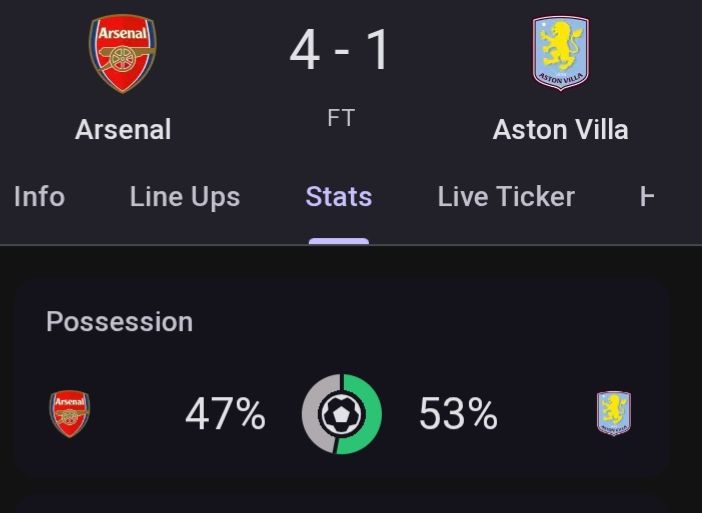The width and height of the screenshot is (702, 513).
Task: Click grey segment of the possession ring
Action: pos(311,414)
